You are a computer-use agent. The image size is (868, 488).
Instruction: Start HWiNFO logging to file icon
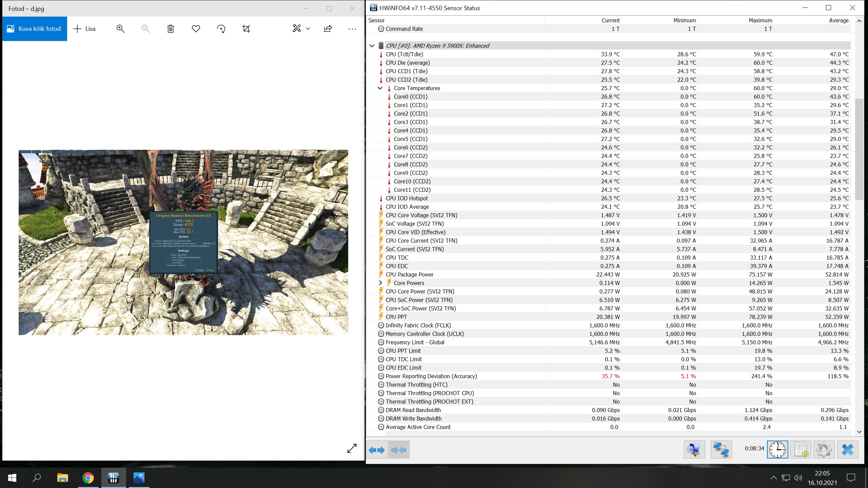tap(801, 450)
